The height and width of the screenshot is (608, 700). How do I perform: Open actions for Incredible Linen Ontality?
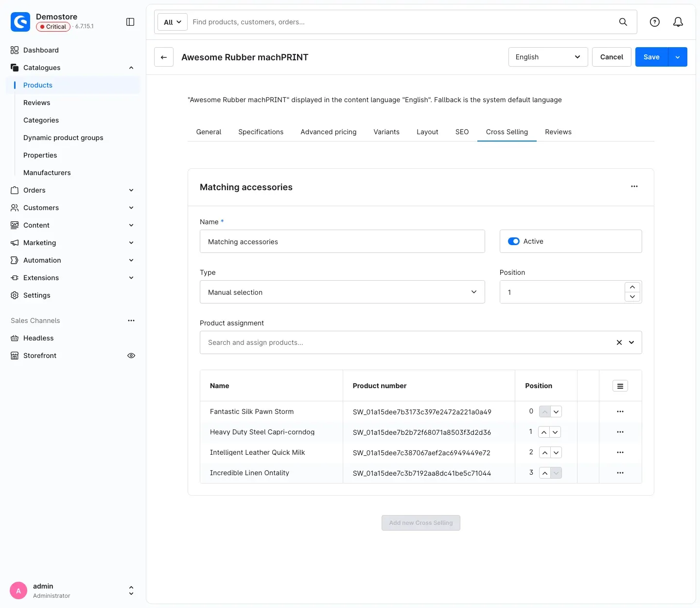(620, 473)
